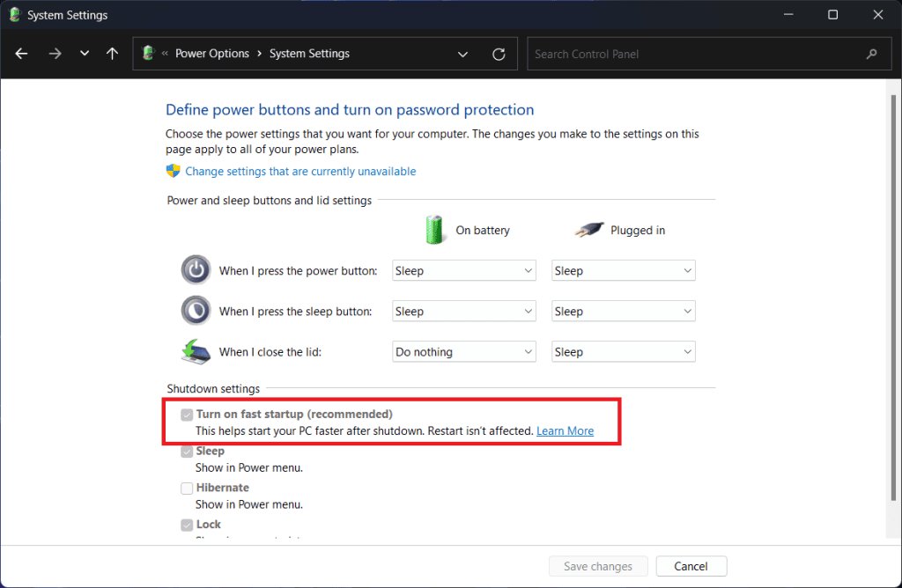Refresh the page with the refresh icon
Viewport: 902px width, 588px height.
[499, 54]
